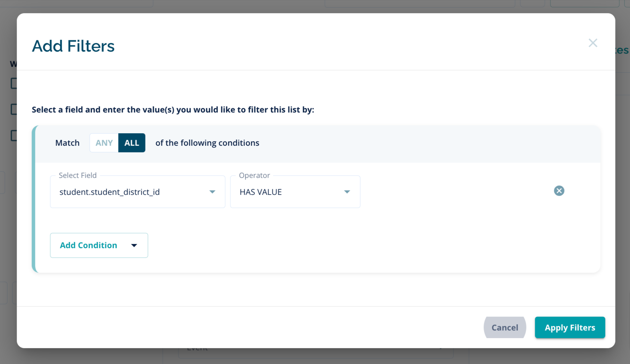The width and height of the screenshot is (630, 364).
Task: Click the Operator dropdown caret icon
Action: point(347,192)
